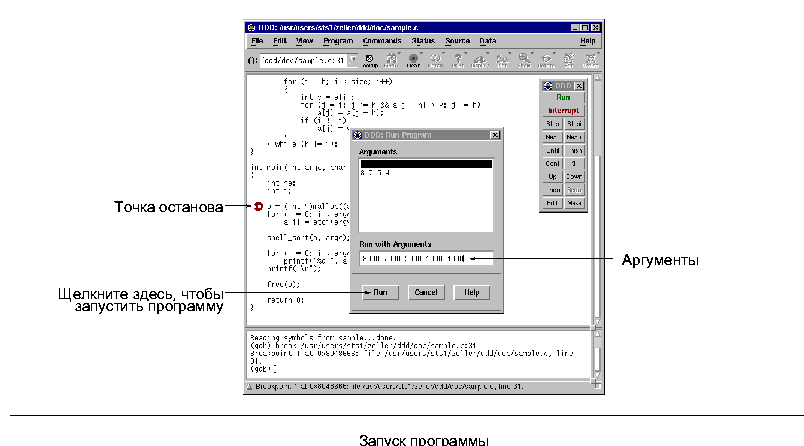Click the Print toolbar icon
This screenshot has width=804, height=446.
[458, 60]
